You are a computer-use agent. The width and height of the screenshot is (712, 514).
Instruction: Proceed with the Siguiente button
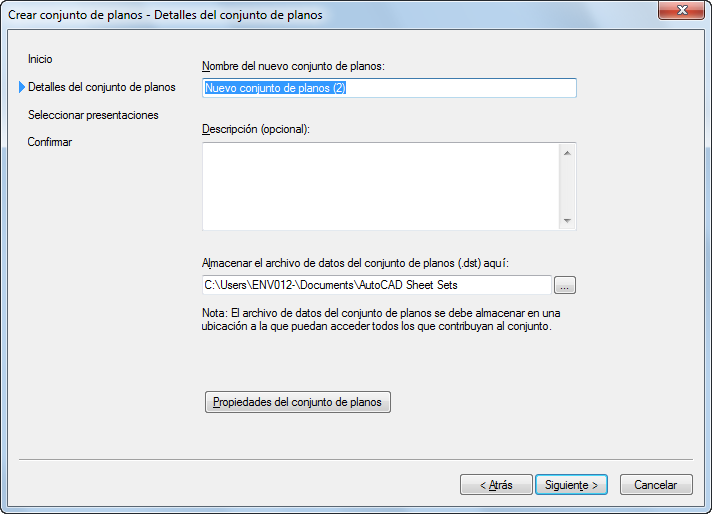571,485
